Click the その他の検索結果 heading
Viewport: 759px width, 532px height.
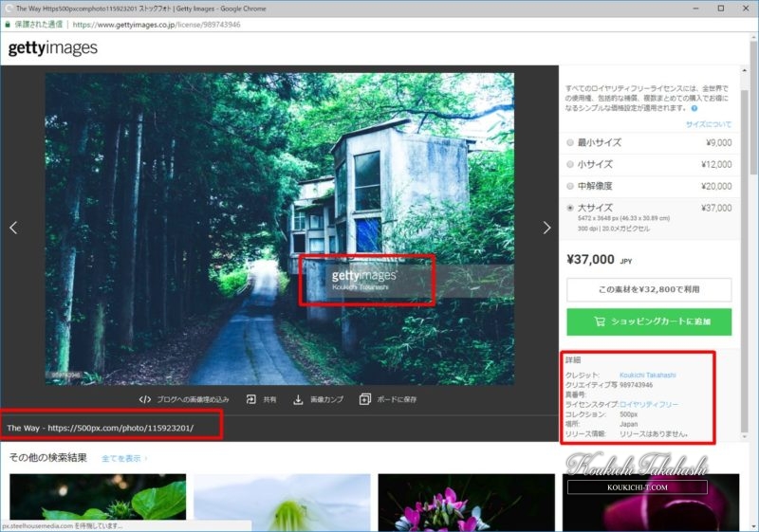48,457
